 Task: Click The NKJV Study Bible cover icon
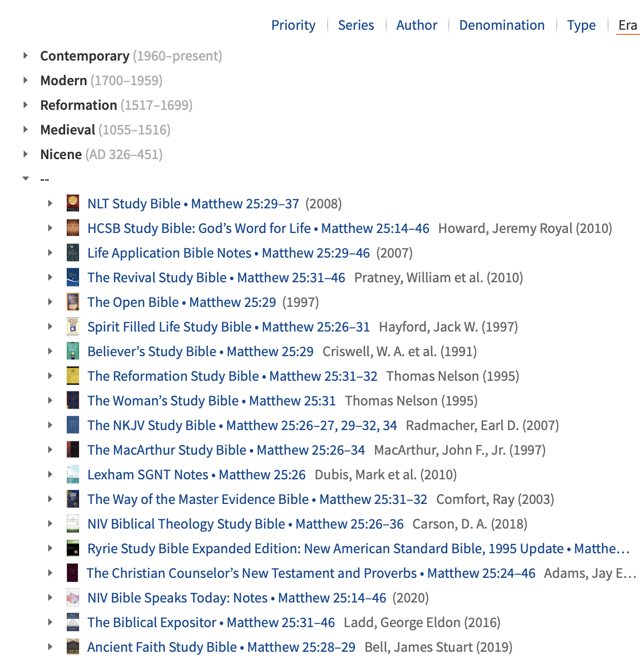[73, 425]
